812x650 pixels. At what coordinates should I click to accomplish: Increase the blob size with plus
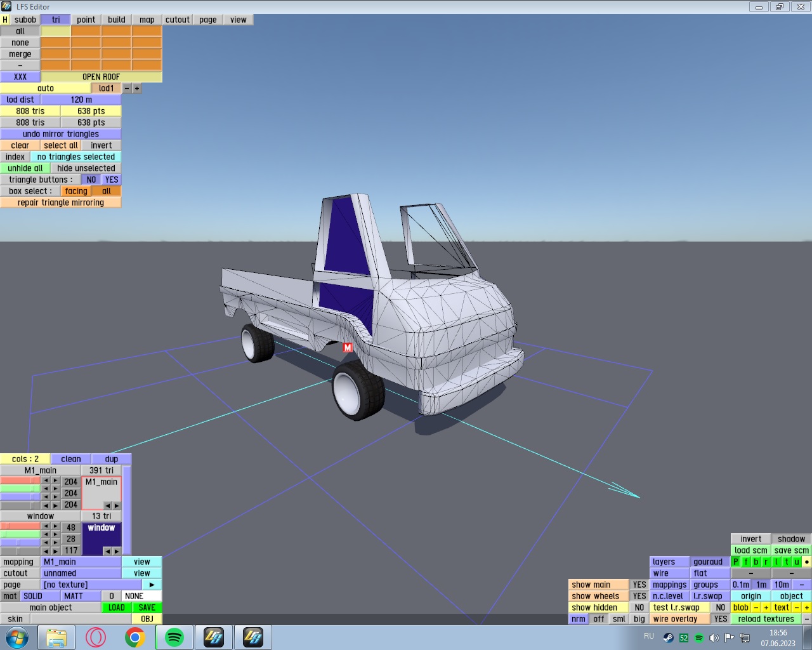pyautogui.click(x=766, y=607)
